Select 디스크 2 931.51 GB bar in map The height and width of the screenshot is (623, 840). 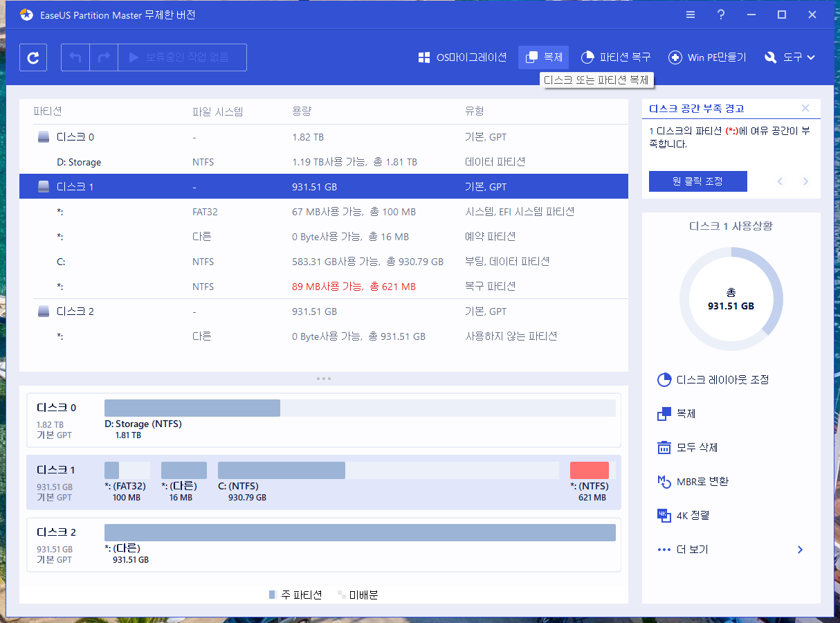(x=360, y=532)
